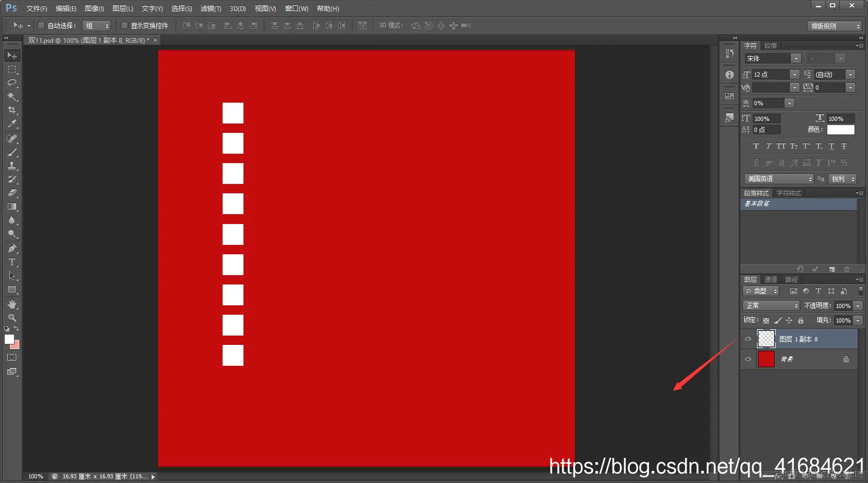Select the Rectangular Marquee tool
This screenshot has height=483, width=868.
[x=11, y=69]
